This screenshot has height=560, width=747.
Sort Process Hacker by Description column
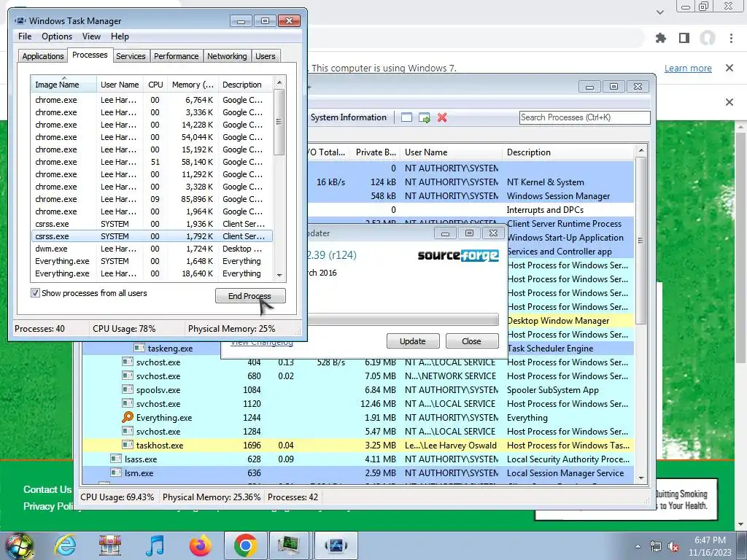568,152
